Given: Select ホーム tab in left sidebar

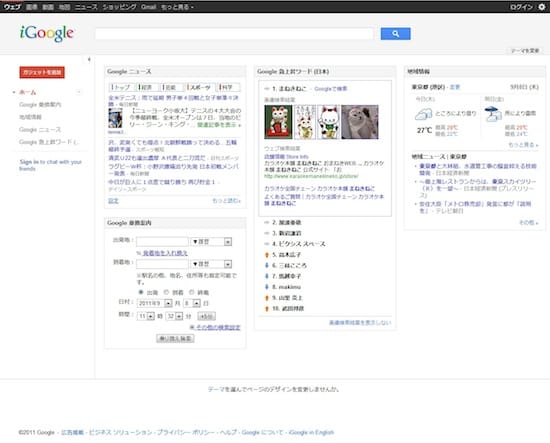Looking at the screenshot, I should point(28,92).
